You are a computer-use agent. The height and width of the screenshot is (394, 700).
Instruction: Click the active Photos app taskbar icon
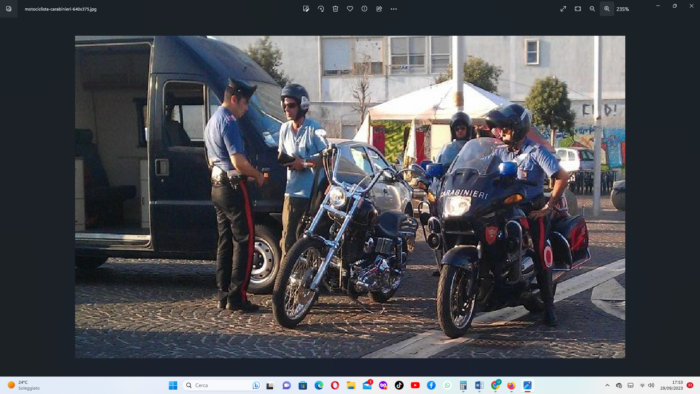pos(527,386)
